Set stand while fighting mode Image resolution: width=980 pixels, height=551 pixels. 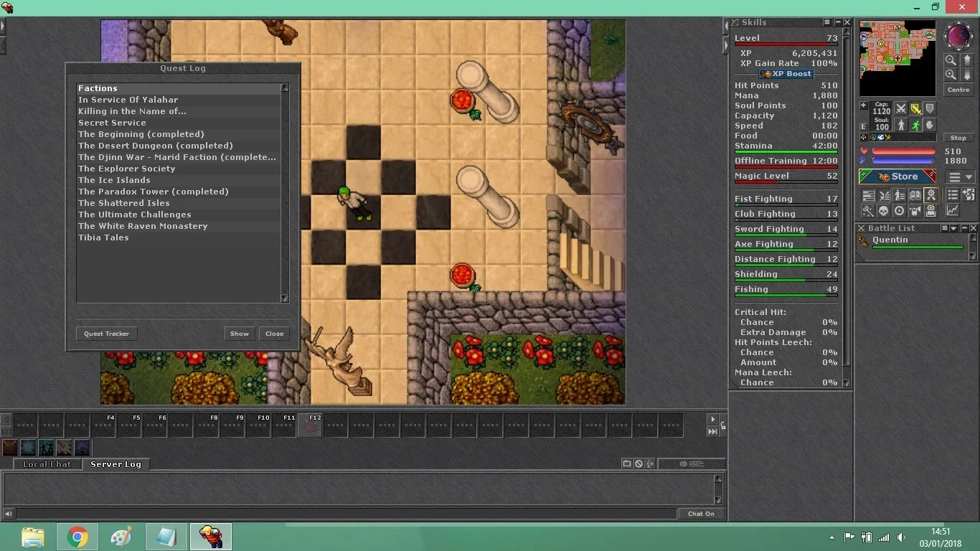click(x=901, y=125)
